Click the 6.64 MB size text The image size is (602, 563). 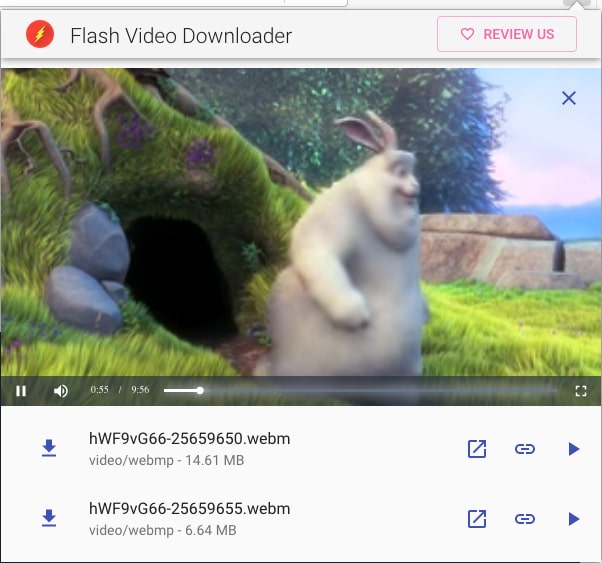click(x=211, y=530)
